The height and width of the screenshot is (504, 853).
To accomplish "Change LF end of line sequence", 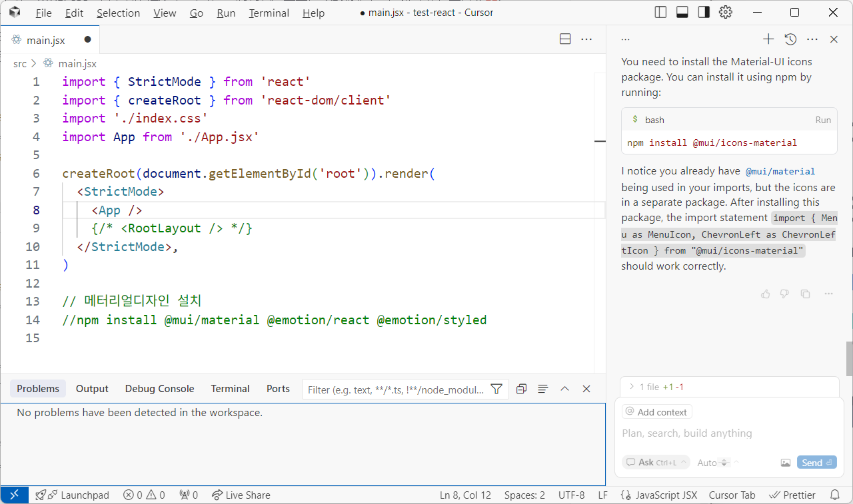I will tap(602, 495).
